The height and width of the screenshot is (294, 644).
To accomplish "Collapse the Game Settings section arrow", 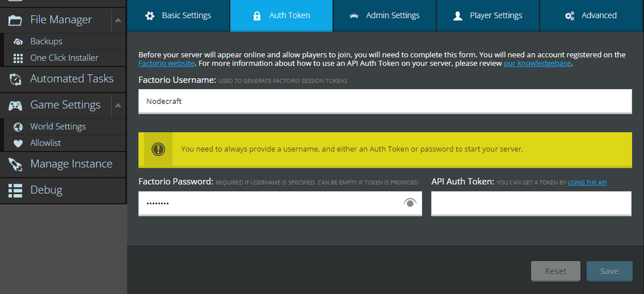I will (117, 105).
